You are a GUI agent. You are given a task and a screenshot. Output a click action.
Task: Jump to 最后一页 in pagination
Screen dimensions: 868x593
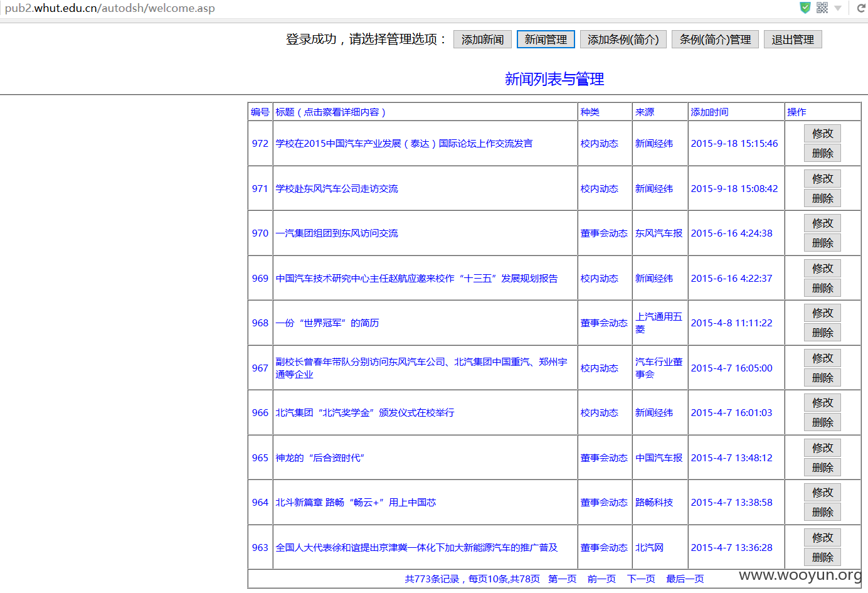pyautogui.click(x=685, y=579)
